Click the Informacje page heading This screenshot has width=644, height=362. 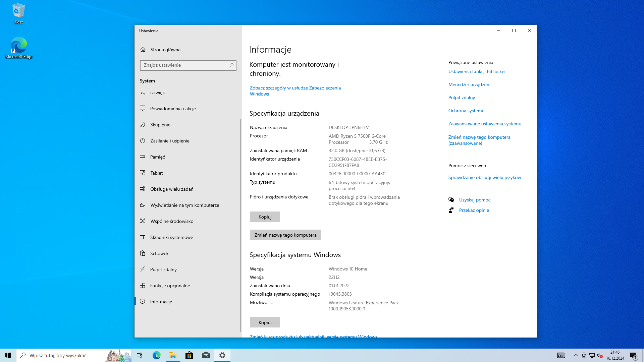(x=270, y=50)
